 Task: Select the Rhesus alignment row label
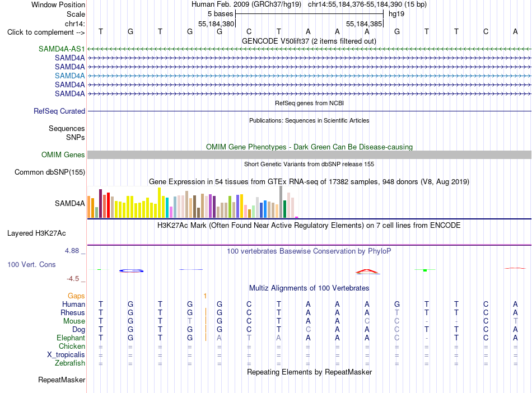point(73,312)
